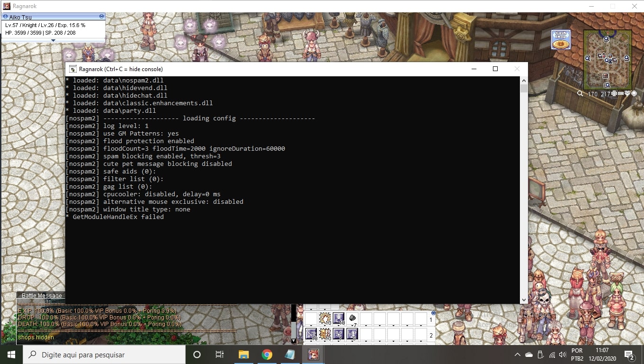The image size is (644, 364).
Task: Click the console scrollbar up arrow
Action: tap(524, 80)
